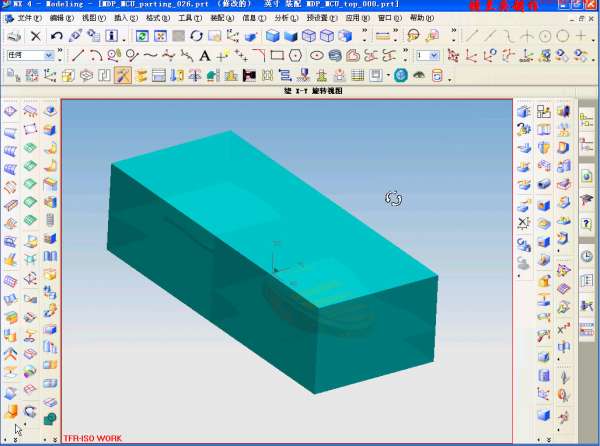
Task: Open the 文件(F) file menu
Action: 29,18
